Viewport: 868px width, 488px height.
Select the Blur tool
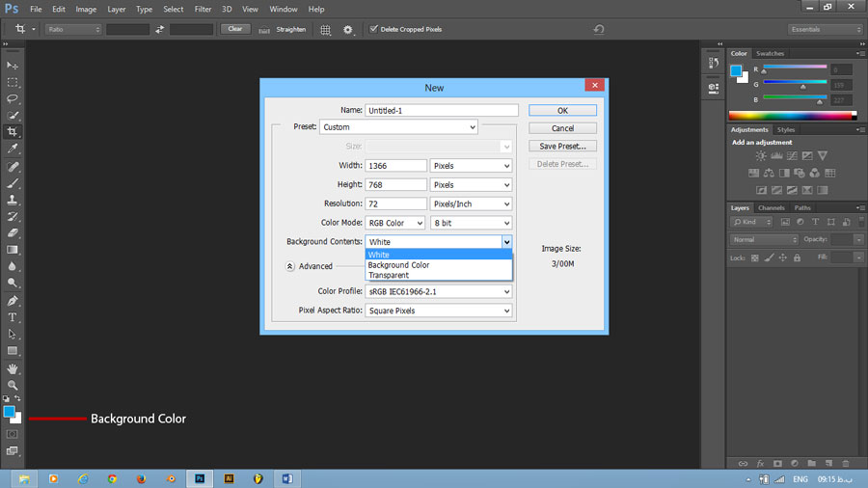tap(13, 266)
